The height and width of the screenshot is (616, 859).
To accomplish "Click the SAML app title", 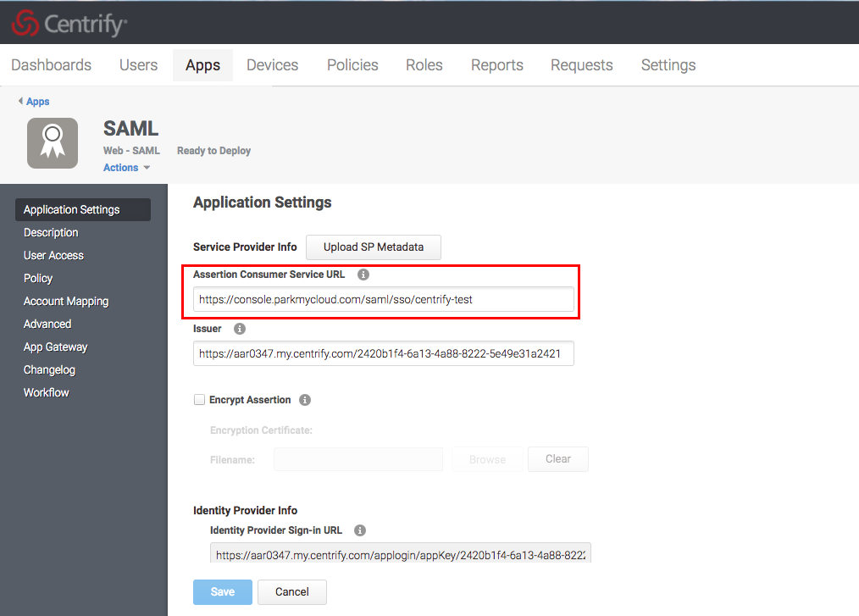I will coord(131,129).
